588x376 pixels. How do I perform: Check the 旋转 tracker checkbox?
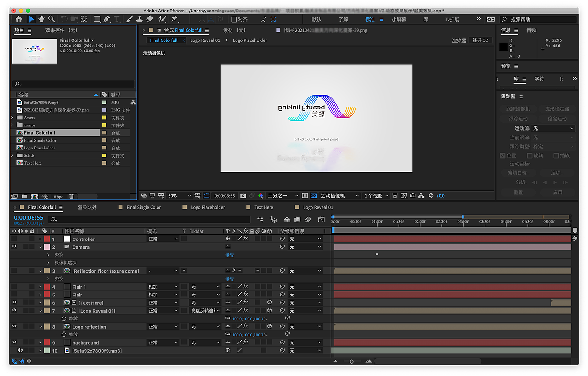click(530, 155)
